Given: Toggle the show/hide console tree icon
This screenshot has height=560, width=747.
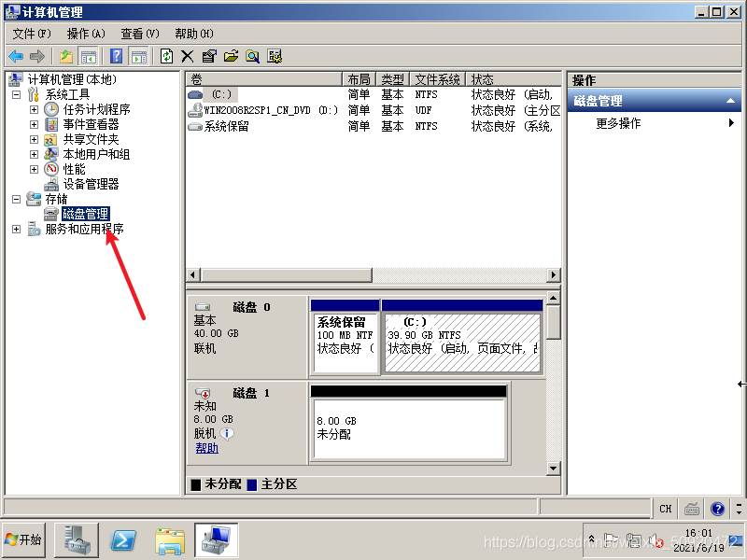Looking at the screenshot, I should click(x=88, y=57).
